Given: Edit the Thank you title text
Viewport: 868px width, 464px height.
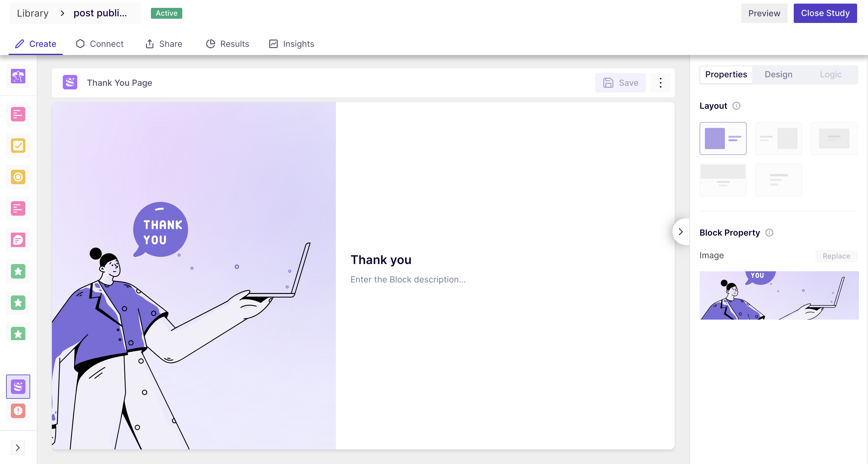Looking at the screenshot, I should (x=381, y=260).
